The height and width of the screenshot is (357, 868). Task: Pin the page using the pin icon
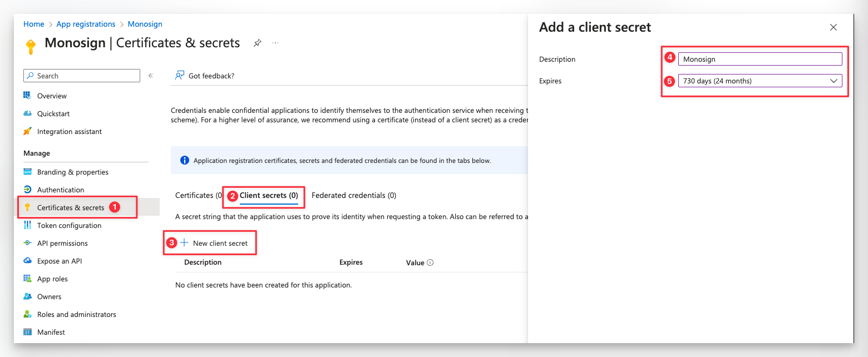257,43
